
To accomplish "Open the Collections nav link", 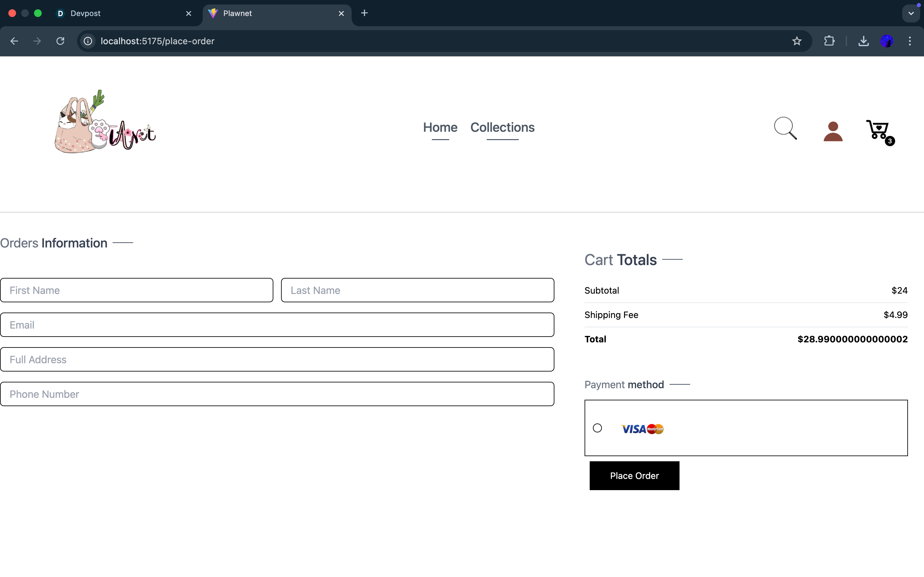I will pos(502,128).
